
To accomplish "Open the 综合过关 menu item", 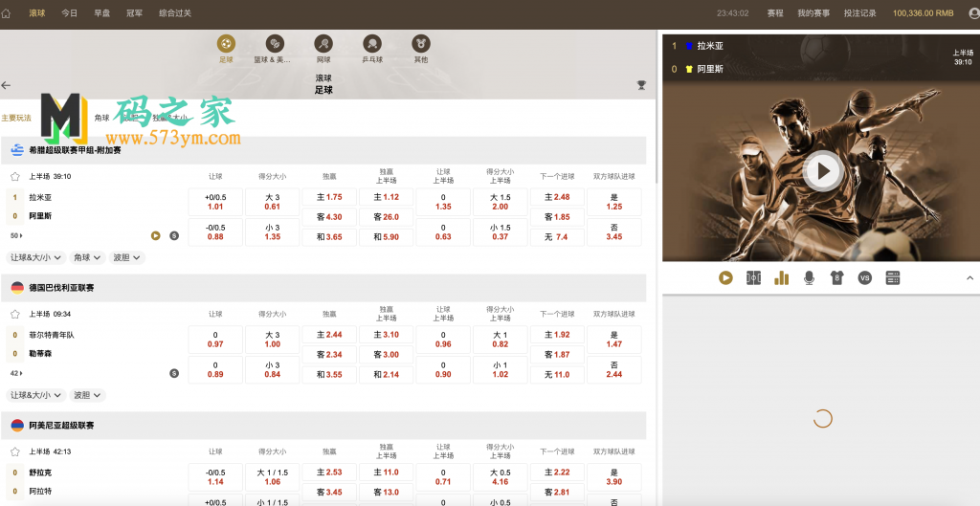I will point(175,13).
